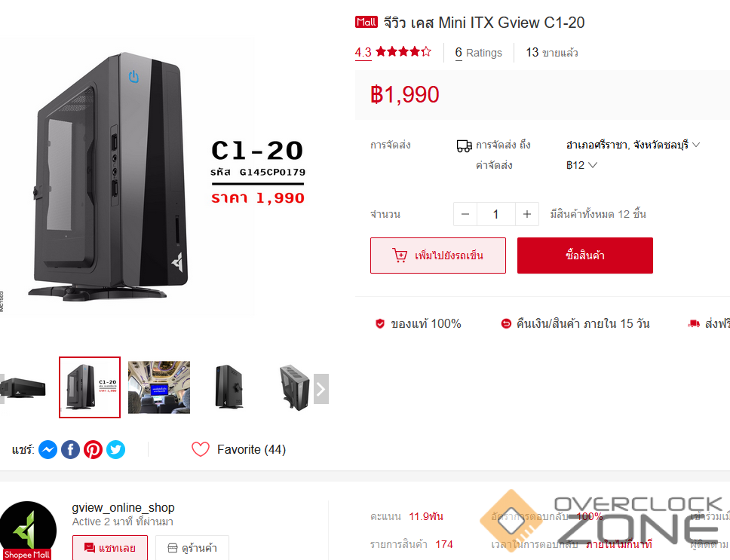The image size is (730, 560).
Task: Click the view shop button
Action: pyautogui.click(x=192, y=548)
